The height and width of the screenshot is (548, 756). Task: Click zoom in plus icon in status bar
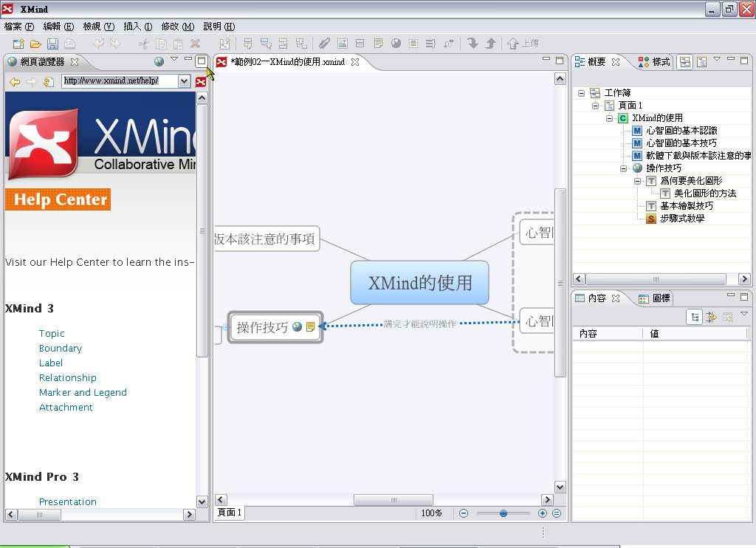click(x=543, y=513)
